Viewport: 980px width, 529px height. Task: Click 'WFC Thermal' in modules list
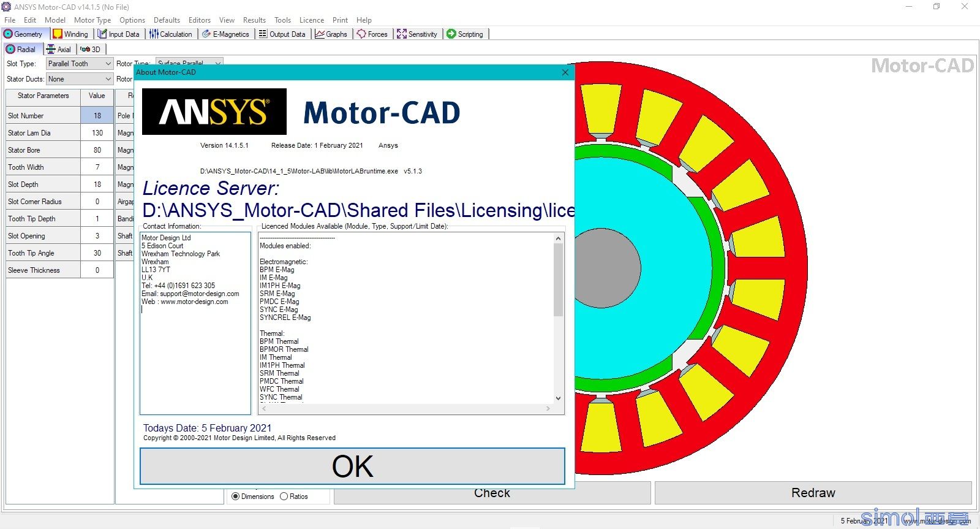279,389
